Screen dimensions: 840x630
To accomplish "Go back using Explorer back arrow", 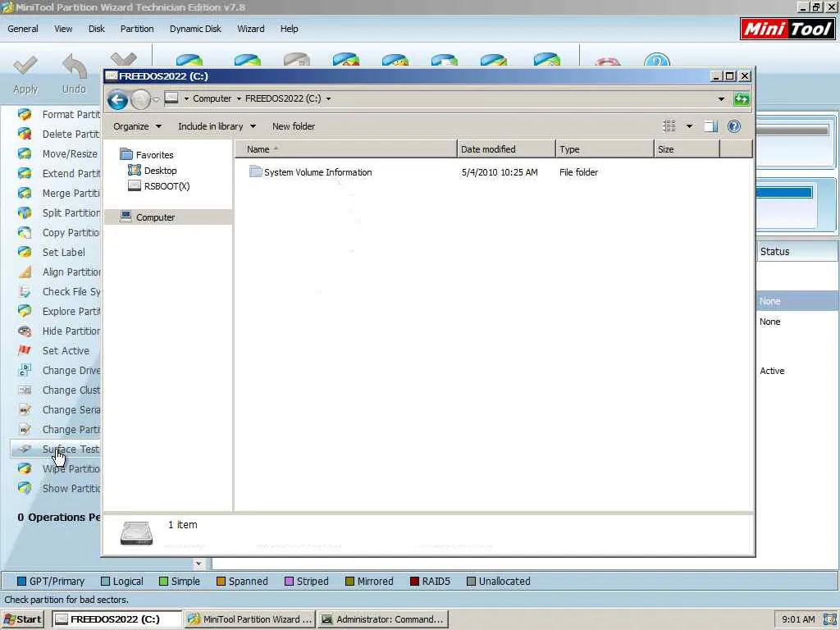I will pos(117,99).
